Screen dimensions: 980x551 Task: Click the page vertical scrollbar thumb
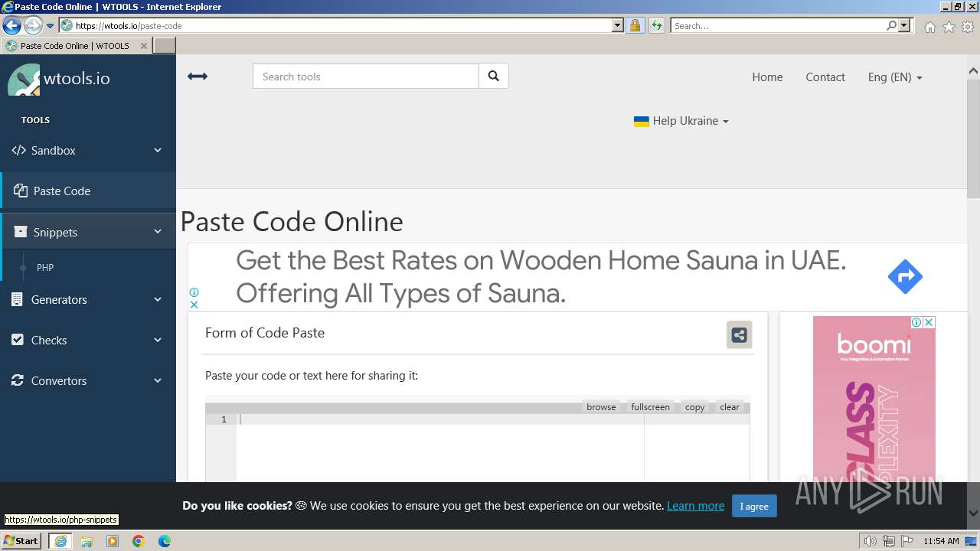pyautogui.click(x=973, y=139)
